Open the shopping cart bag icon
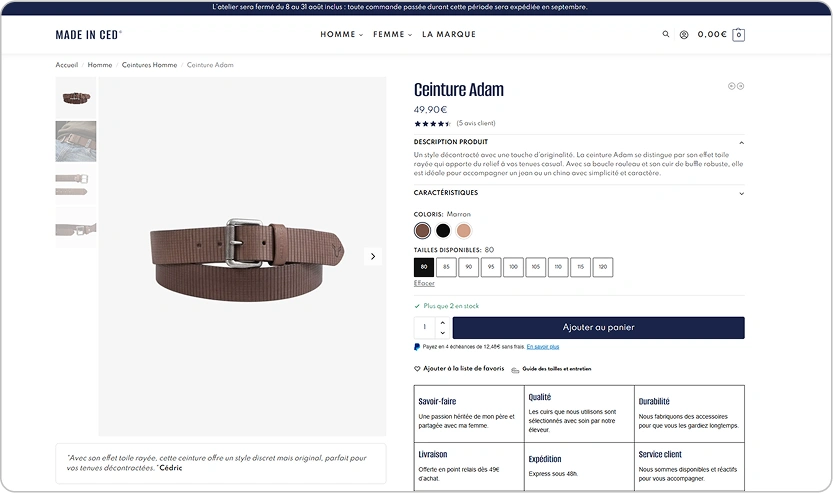 738,35
